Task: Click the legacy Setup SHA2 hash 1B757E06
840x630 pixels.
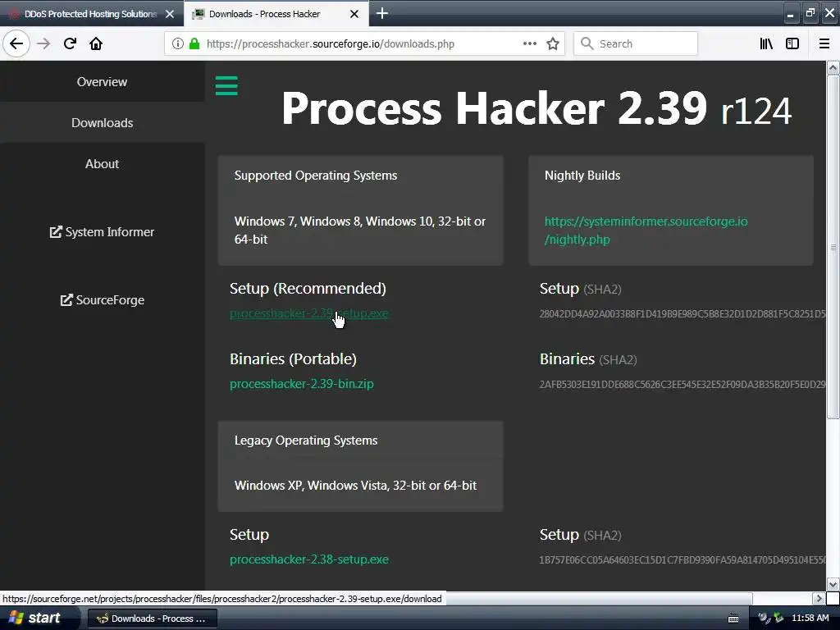Action: [x=682, y=559]
